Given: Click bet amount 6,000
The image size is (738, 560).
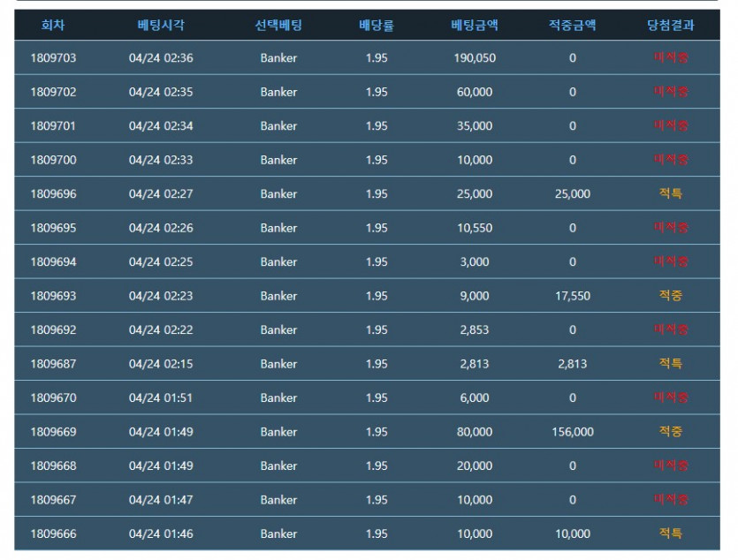Looking at the screenshot, I should pos(475,397).
